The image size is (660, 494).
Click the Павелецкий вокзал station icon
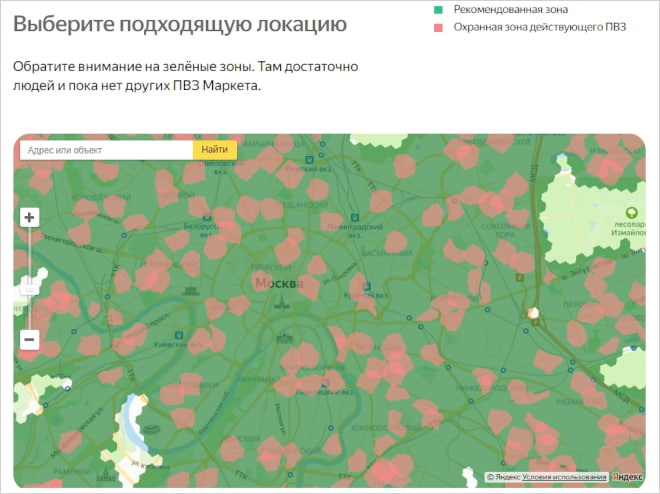pyautogui.click(x=324, y=383)
